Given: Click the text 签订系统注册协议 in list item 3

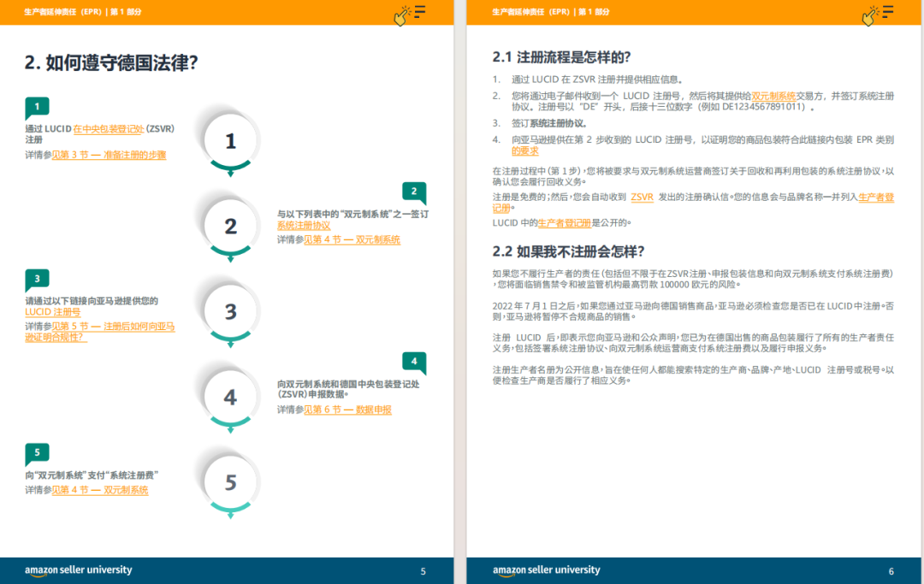Looking at the screenshot, I should [549, 124].
